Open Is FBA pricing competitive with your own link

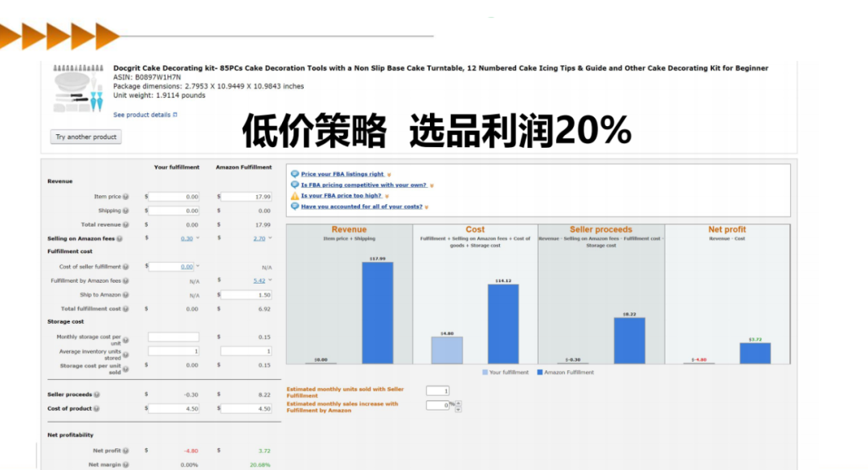(364, 185)
